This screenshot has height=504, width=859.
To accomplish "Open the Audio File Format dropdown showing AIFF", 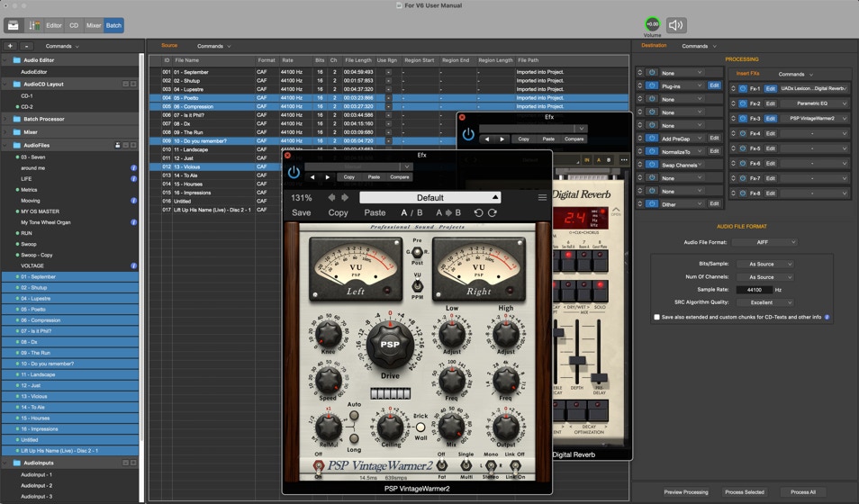I will coord(764,242).
